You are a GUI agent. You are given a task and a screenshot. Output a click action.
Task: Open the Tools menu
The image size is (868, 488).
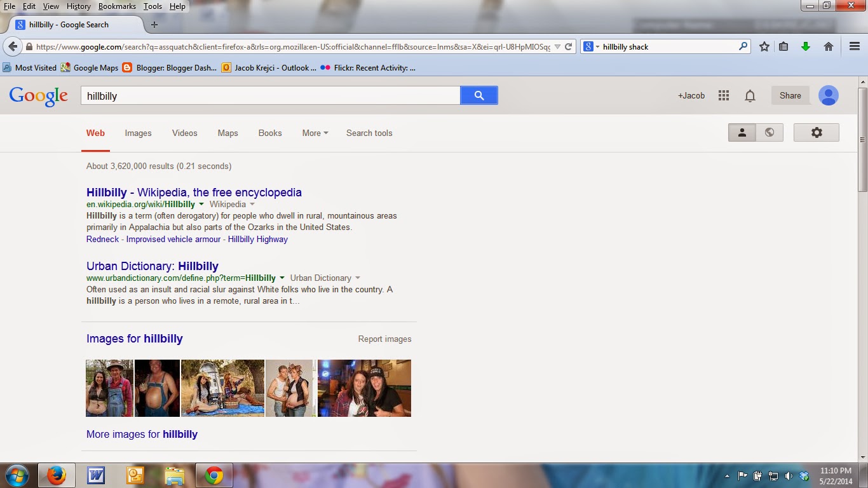pyautogui.click(x=153, y=6)
